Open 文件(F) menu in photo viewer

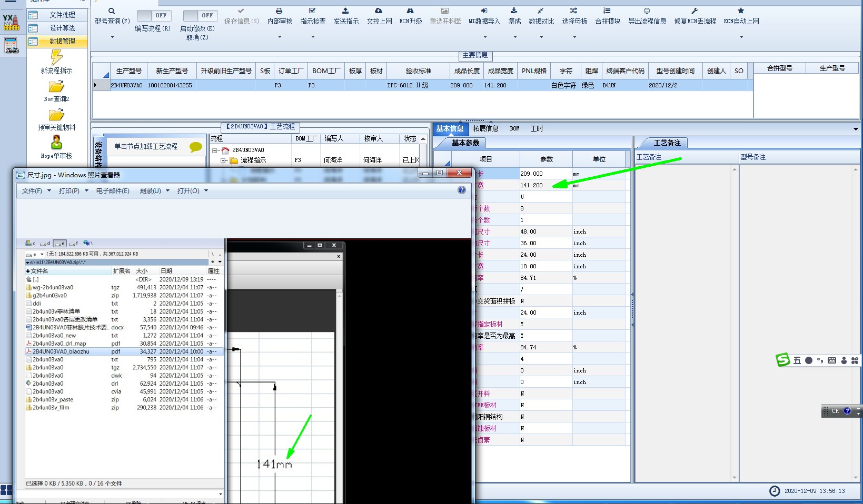pyautogui.click(x=36, y=191)
